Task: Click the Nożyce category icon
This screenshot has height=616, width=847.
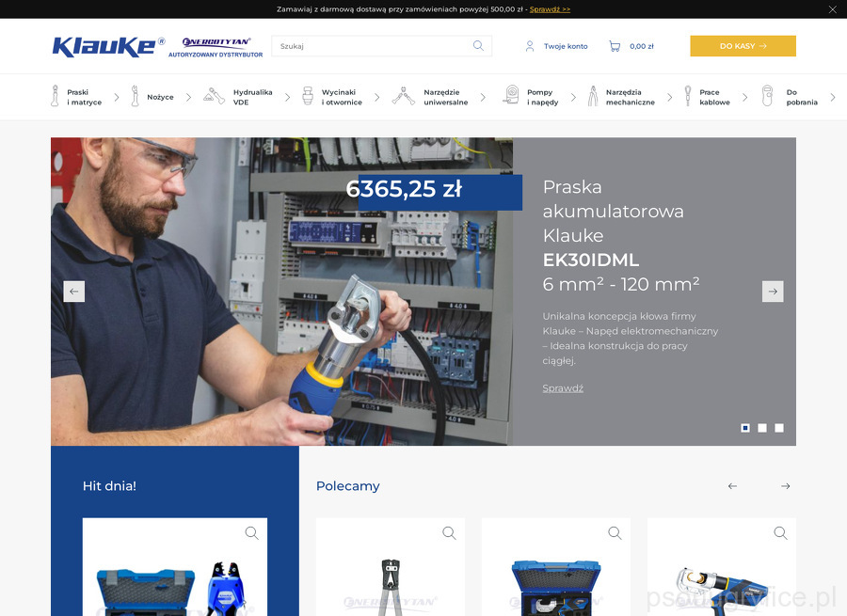Action: (x=135, y=96)
